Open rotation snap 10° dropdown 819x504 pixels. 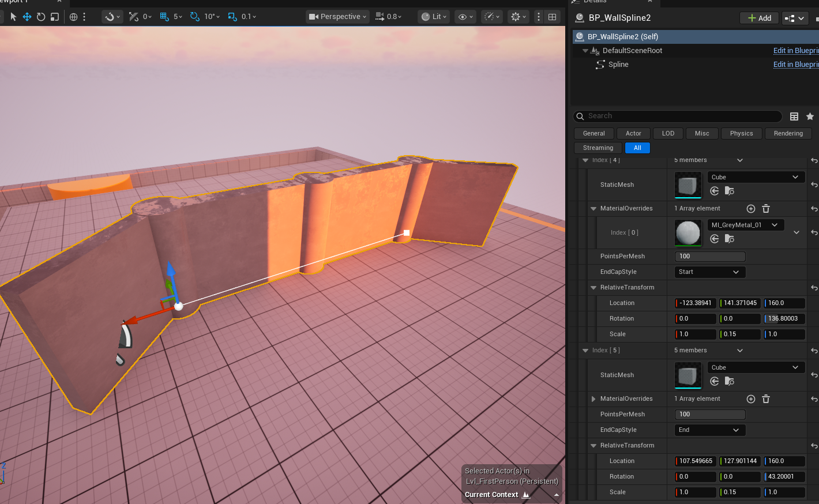click(212, 17)
